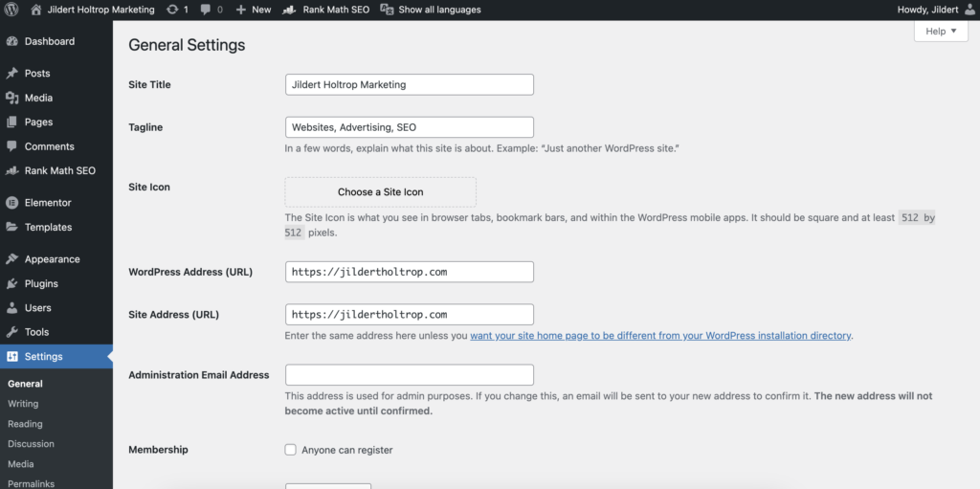980x489 pixels.
Task: Open the Tools menu item
Action: (56, 332)
